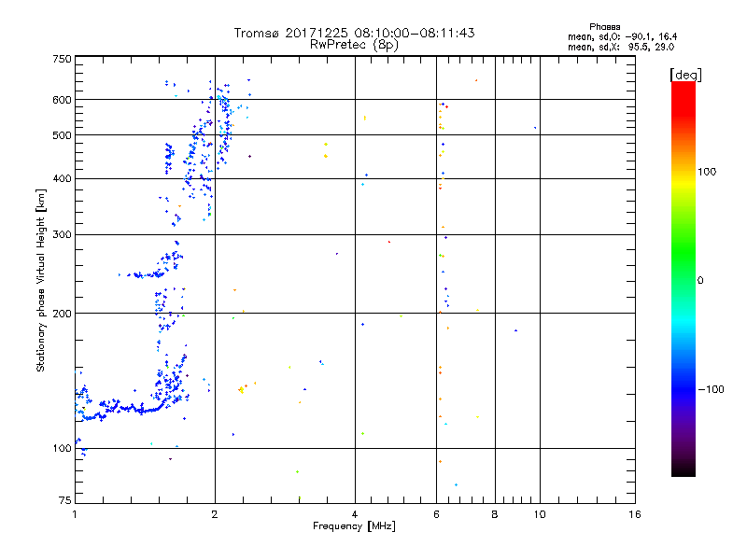This screenshot has width=747, height=560.
Task: Click the y-axis tick label '750'
Action: (62, 60)
